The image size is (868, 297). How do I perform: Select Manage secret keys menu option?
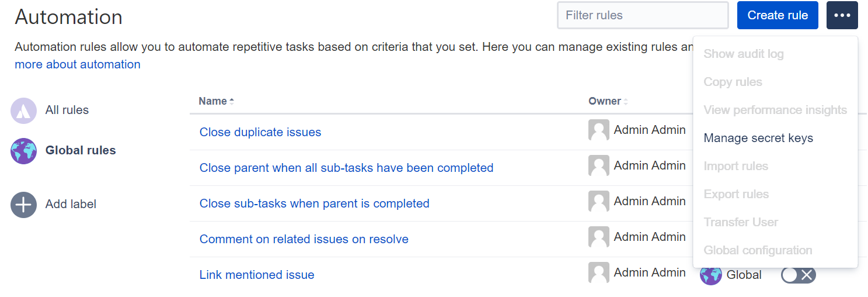point(758,138)
